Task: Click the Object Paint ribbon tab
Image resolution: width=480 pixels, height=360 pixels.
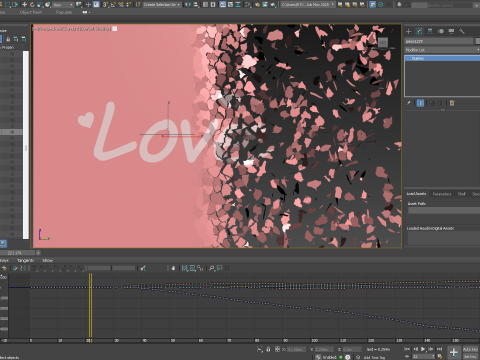Action: pos(31,12)
